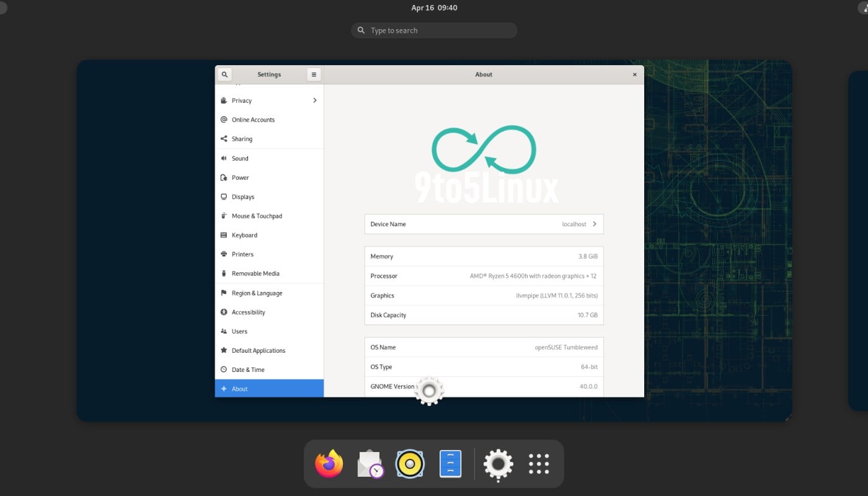The height and width of the screenshot is (496, 868).
Task: Open the Privacy settings panel
Action: [269, 100]
